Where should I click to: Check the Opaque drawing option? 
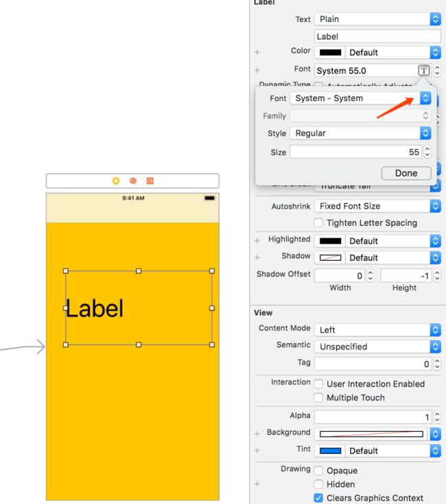pyautogui.click(x=318, y=470)
